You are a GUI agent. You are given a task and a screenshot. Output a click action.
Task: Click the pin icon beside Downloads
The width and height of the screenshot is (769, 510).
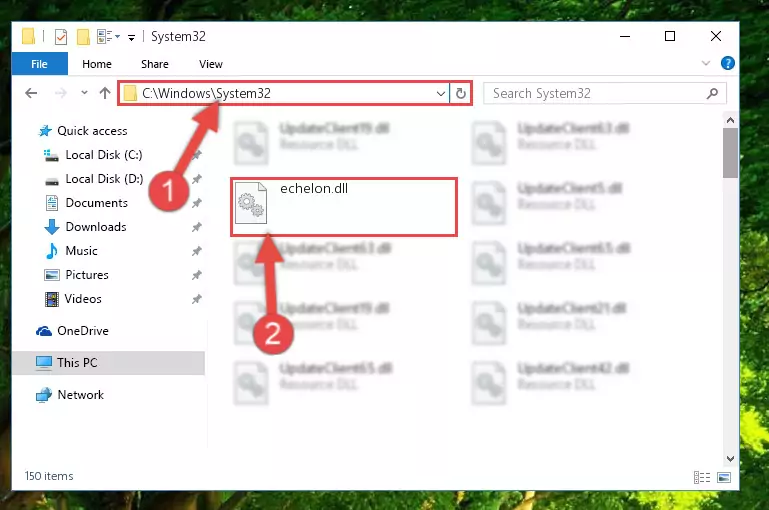point(197,227)
